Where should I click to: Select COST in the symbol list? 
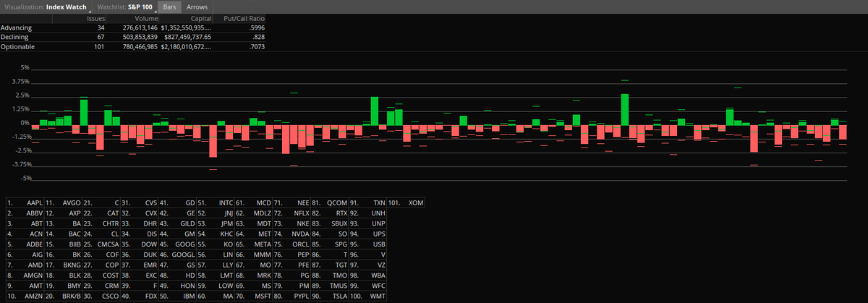(x=110, y=275)
